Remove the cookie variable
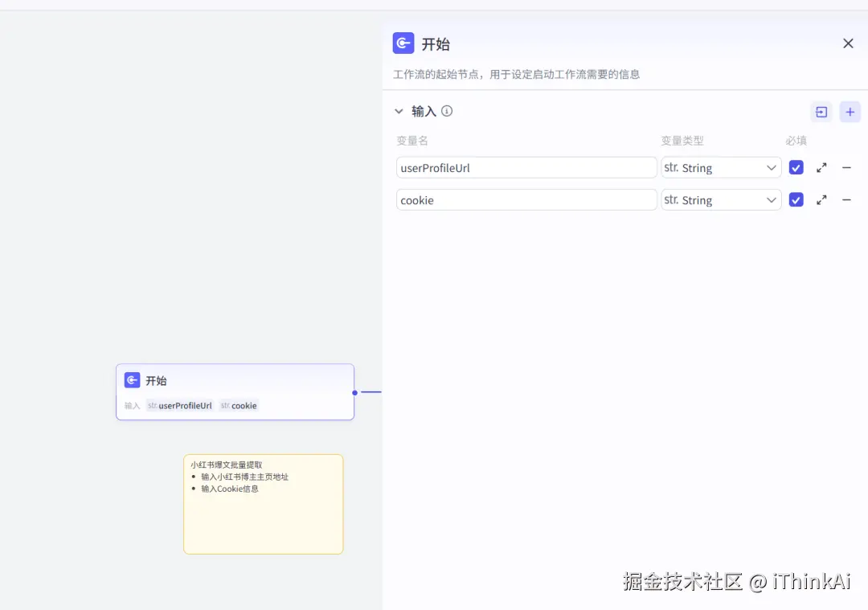 [x=846, y=200]
